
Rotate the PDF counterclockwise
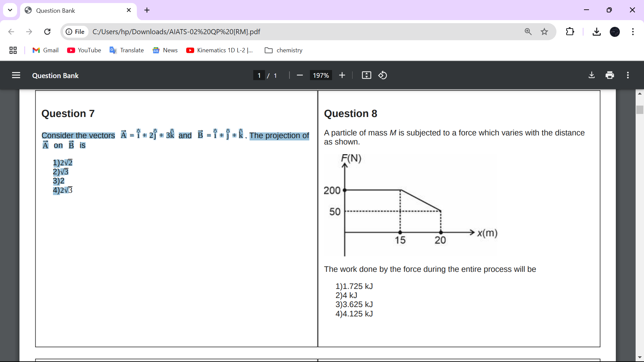[383, 75]
